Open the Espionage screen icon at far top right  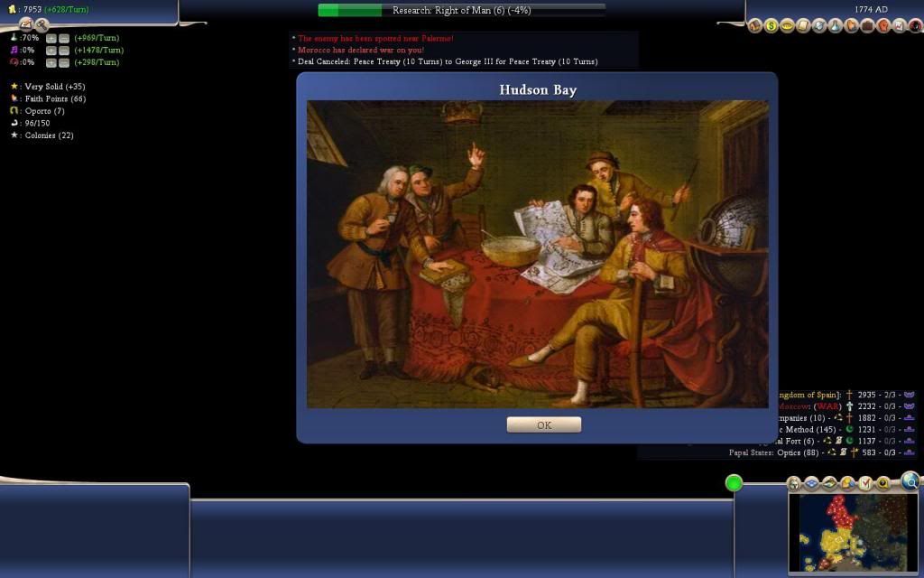tap(914, 26)
